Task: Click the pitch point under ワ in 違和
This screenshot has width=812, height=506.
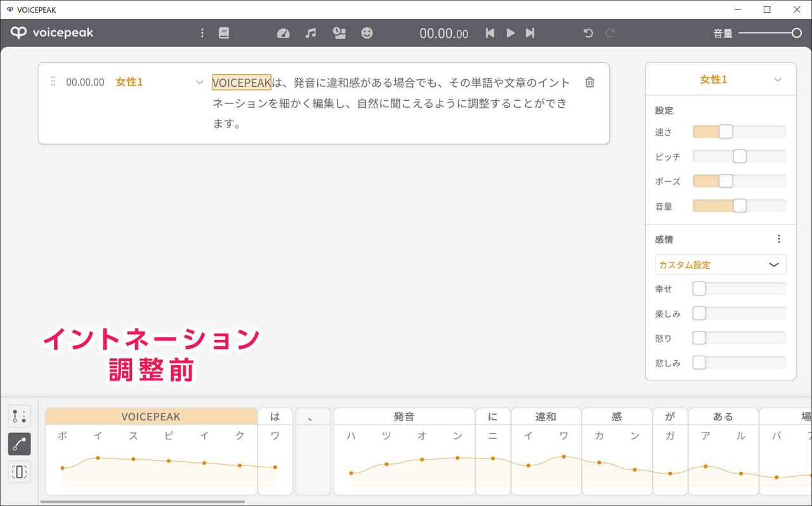Action: tap(563, 457)
